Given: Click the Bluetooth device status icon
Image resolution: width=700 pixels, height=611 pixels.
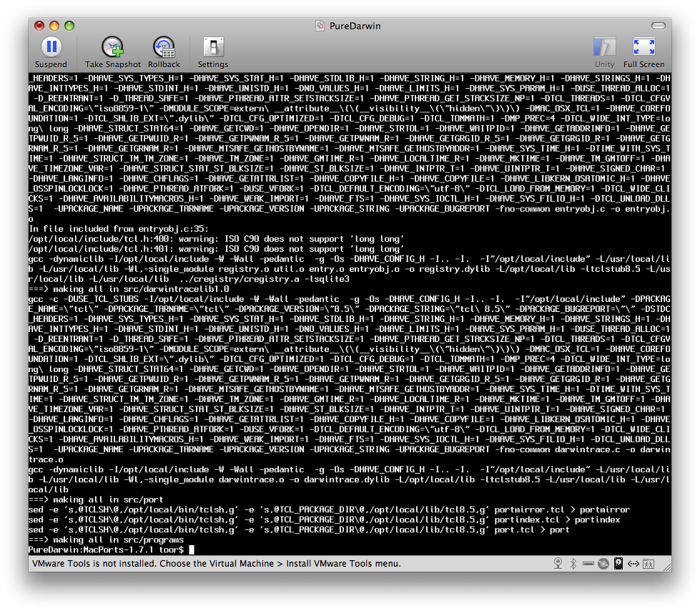Looking at the screenshot, I should 573,564.
